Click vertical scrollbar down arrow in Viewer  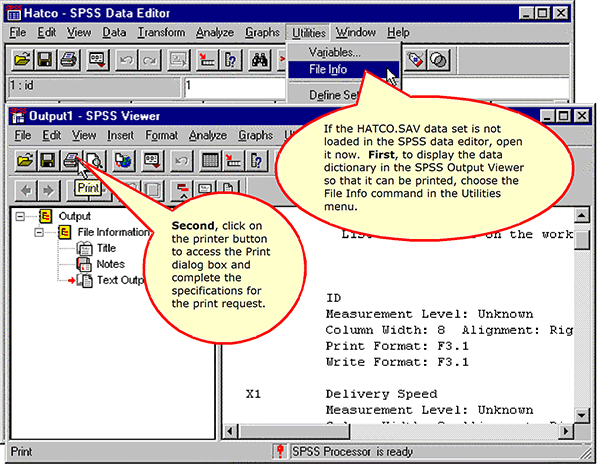click(x=581, y=415)
